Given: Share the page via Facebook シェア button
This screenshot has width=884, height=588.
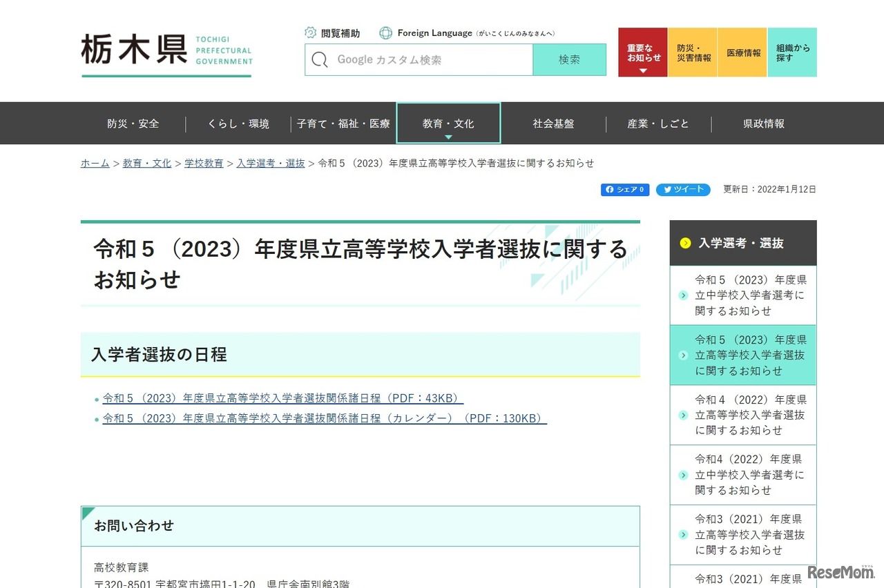Looking at the screenshot, I should [x=624, y=190].
